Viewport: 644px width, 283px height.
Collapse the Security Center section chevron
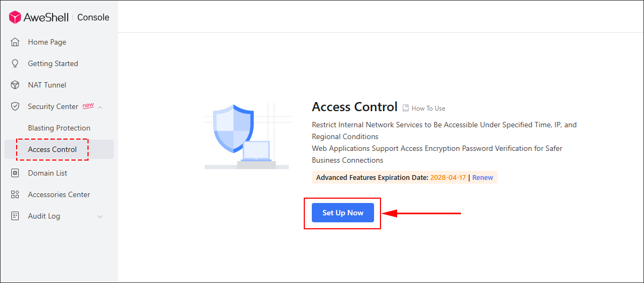tap(100, 107)
